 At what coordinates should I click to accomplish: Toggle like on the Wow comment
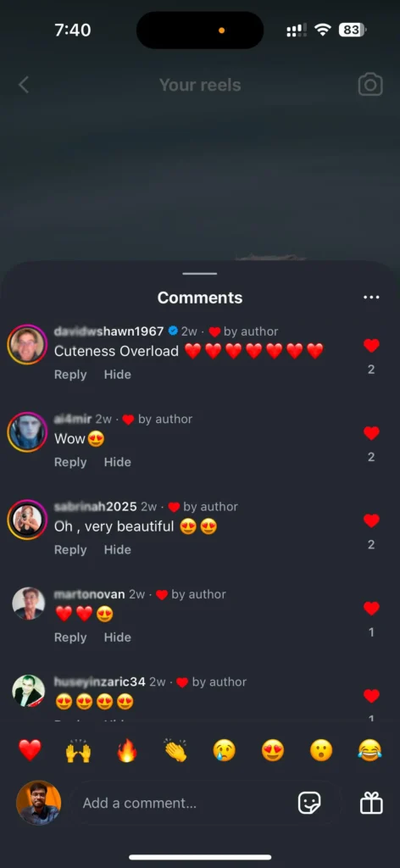[x=371, y=433]
